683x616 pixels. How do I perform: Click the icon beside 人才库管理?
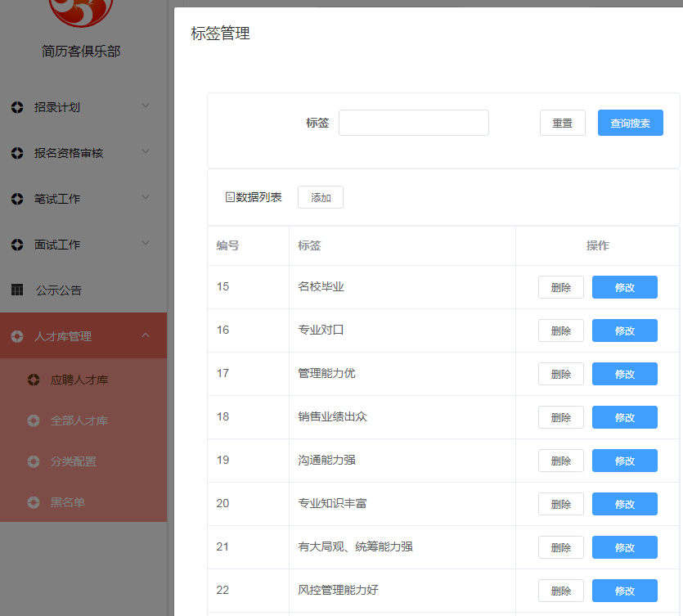click(17, 336)
